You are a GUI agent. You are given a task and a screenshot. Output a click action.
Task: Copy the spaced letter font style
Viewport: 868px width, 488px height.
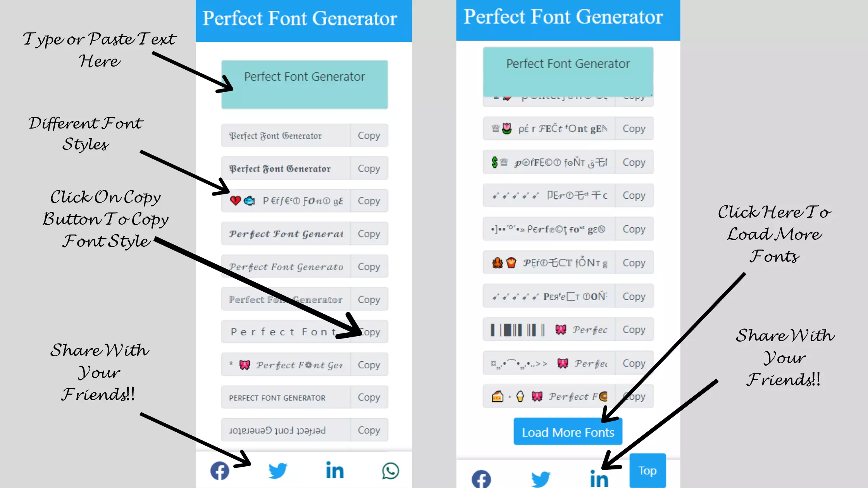(x=369, y=332)
